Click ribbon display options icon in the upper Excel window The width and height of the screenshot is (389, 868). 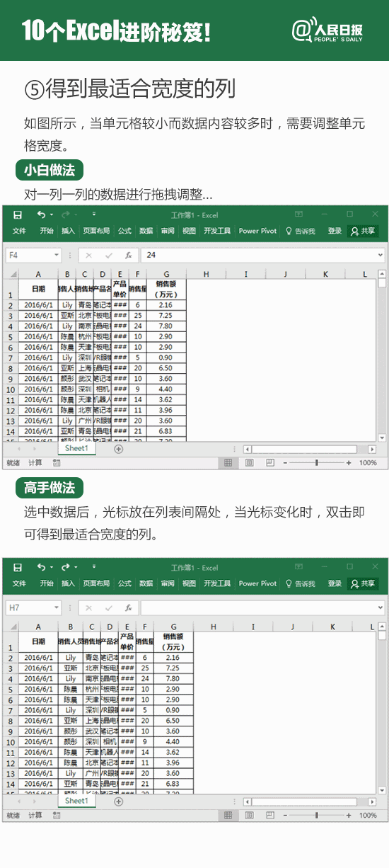point(299,214)
